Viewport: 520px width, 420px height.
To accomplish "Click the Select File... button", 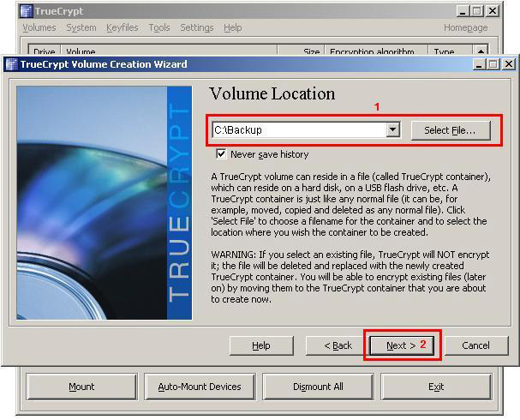I will 451,130.
